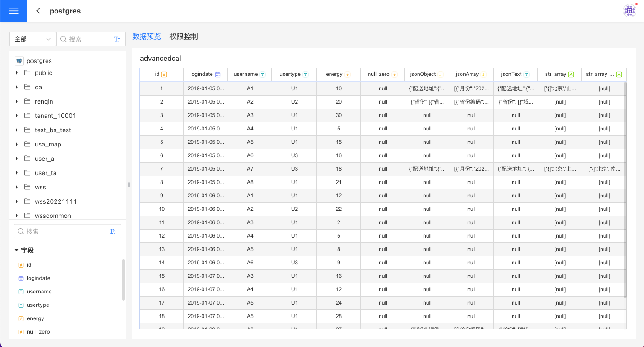Click the energy column numeric type icon
The height and width of the screenshot is (347, 644).
pos(347,75)
